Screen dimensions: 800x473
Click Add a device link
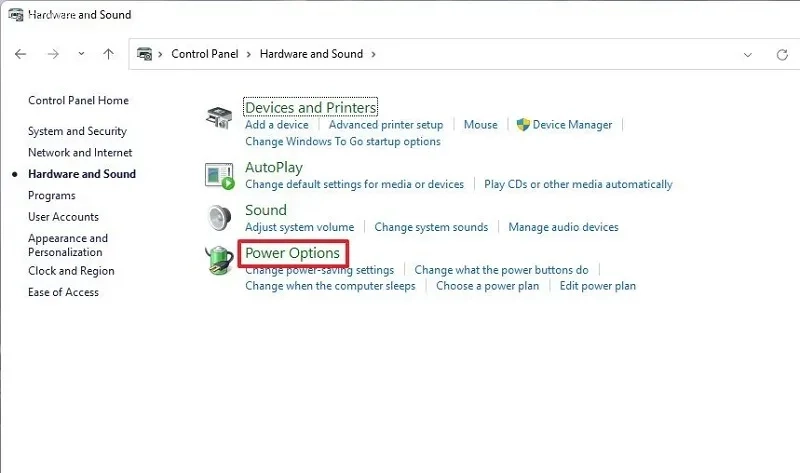pos(277,125)
